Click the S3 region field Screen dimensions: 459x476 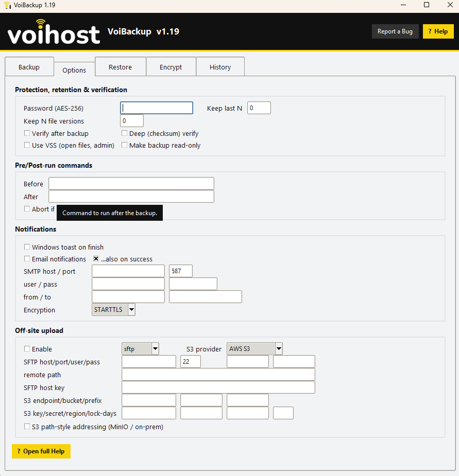click(248, 413)
